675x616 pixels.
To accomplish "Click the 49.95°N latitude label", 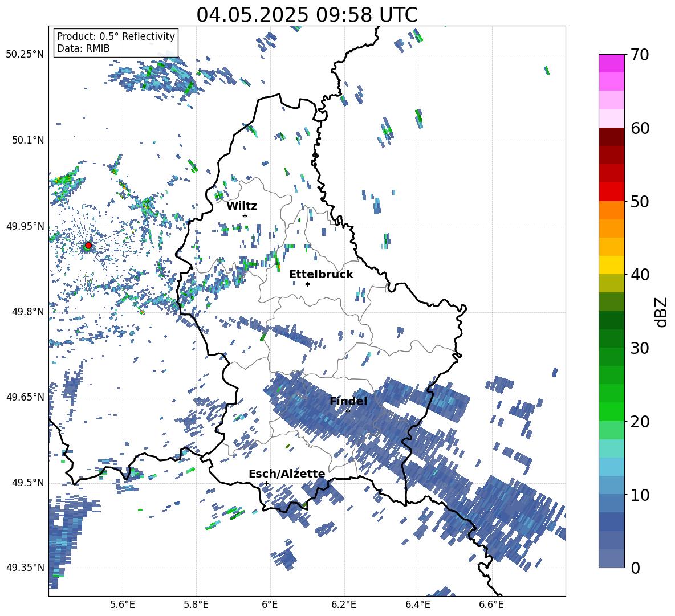I will click(x=25, y=226).
